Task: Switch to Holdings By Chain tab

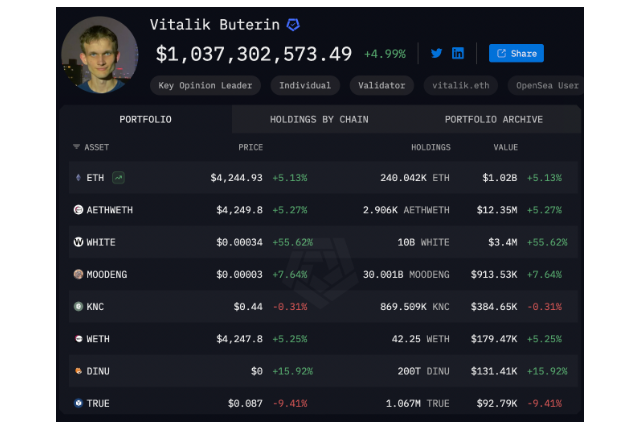Action: click(x=319, y=119)
